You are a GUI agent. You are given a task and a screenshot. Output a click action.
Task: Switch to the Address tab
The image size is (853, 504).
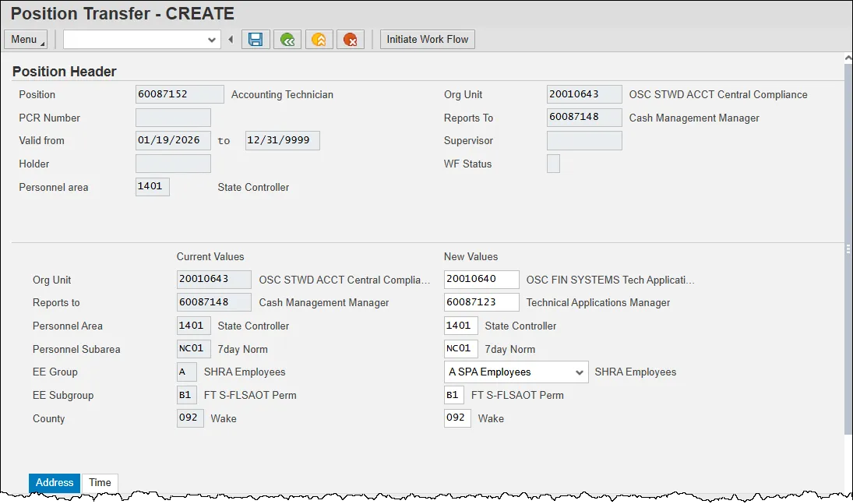(x=55, y=483)
